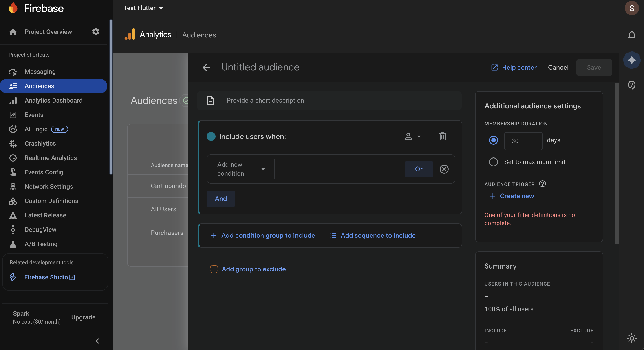Open Crashlytics from the sidebar

(40, 143)
